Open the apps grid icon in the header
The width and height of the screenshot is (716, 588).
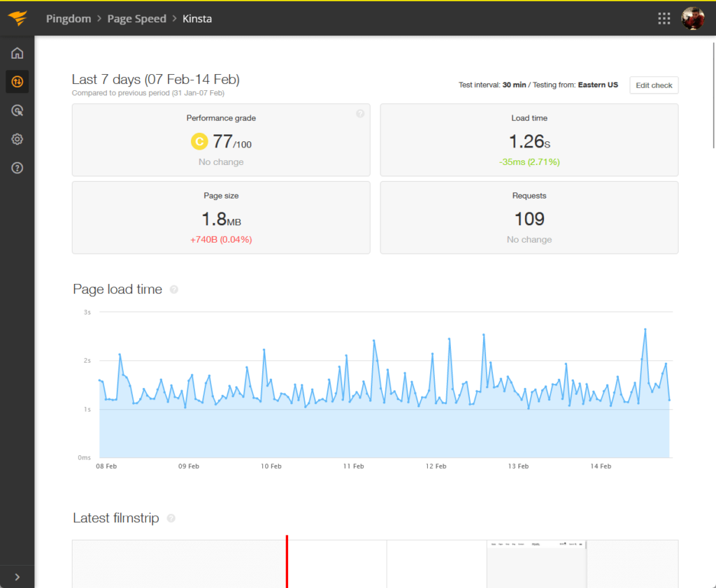pos(664,18)
